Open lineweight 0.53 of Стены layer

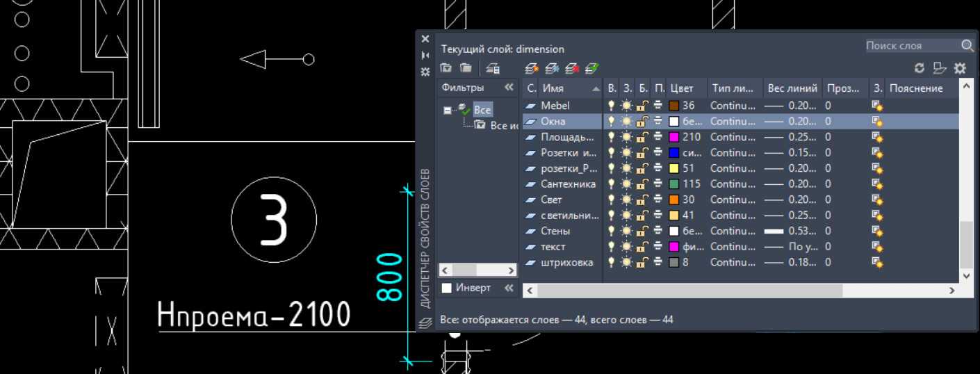791,231
